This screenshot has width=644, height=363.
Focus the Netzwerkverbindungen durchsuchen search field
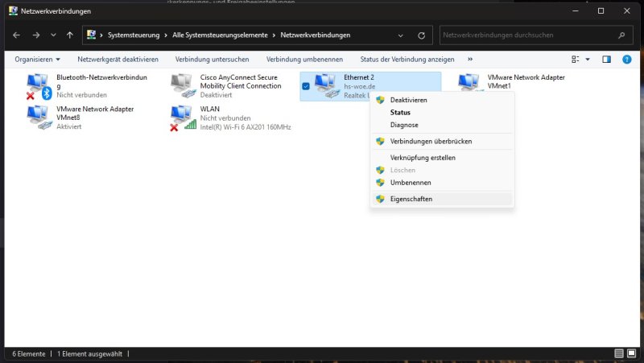[x=535, y=35]
